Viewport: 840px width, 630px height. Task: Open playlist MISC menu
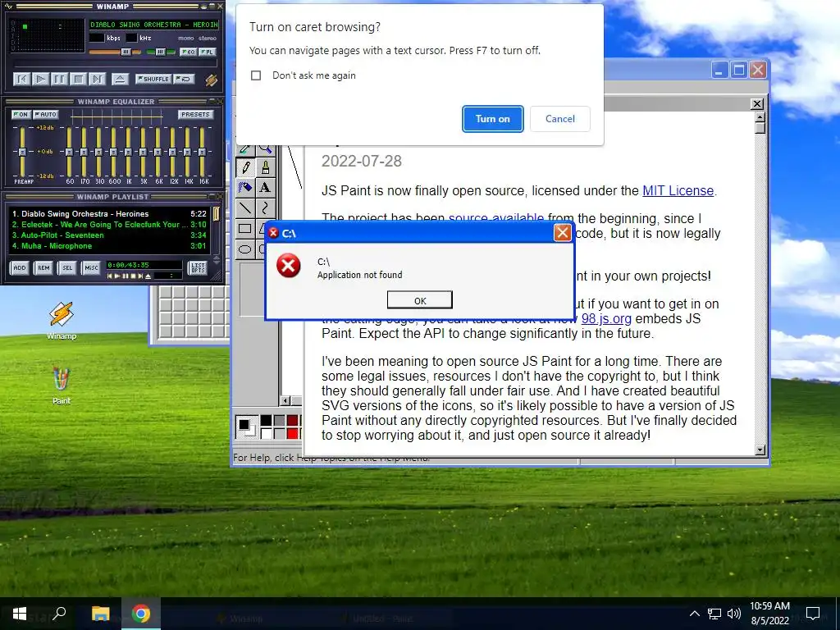(91, 267)
